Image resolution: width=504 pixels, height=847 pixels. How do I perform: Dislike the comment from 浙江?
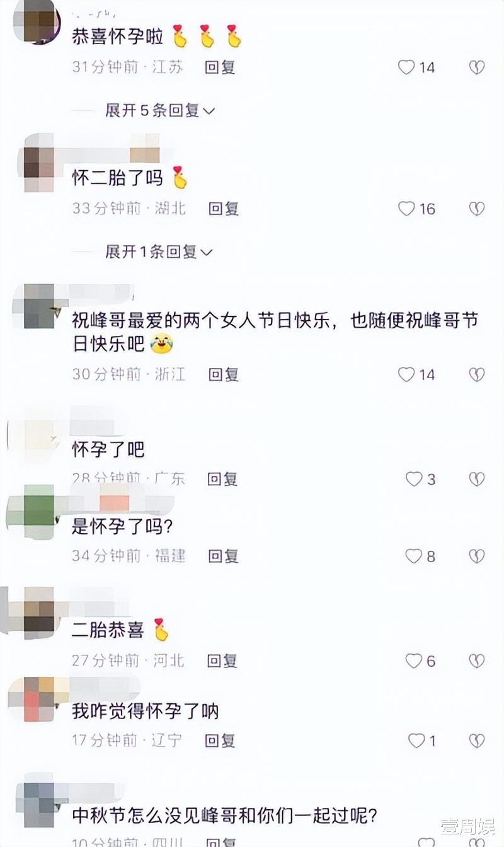[477, 374]
